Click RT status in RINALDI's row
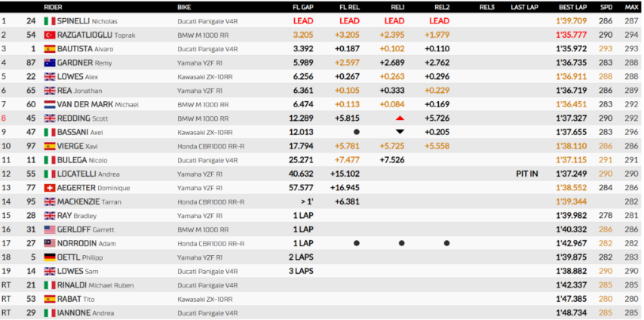Image resolution: width=644 pixels, height=320 pixels. tap(5, 285)
